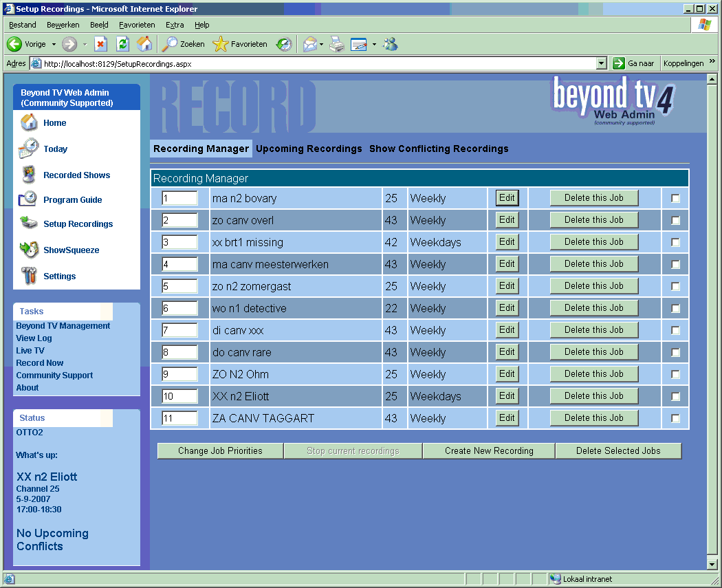Image resolution: width=722 pixels, height=588 pixels.
Task: Click the Adres URL field
Action: click(318, 63)
